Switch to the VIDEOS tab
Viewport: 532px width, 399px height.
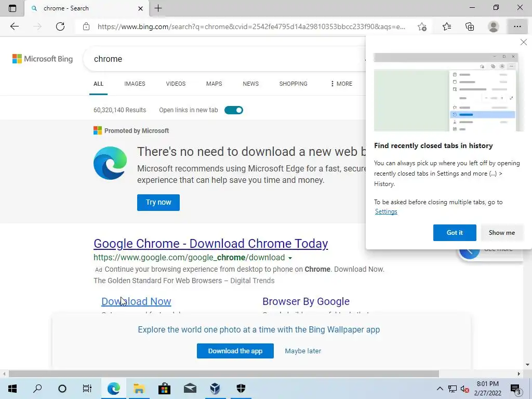pos(176,84)
